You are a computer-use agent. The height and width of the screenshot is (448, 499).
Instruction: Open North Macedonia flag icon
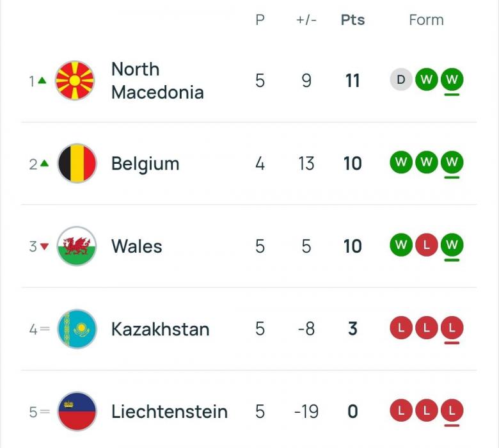(75, 80)
